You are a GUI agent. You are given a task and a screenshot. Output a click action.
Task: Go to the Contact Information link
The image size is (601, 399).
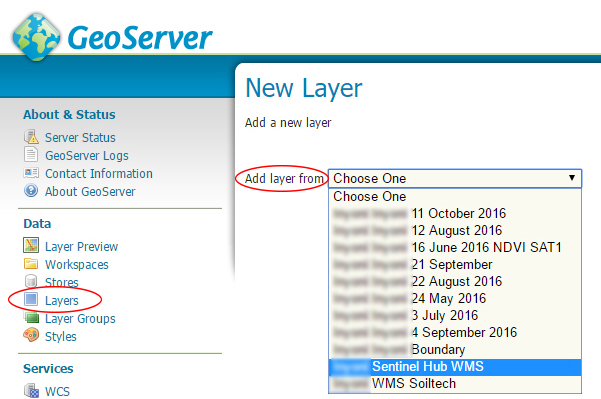pos(99,174)
